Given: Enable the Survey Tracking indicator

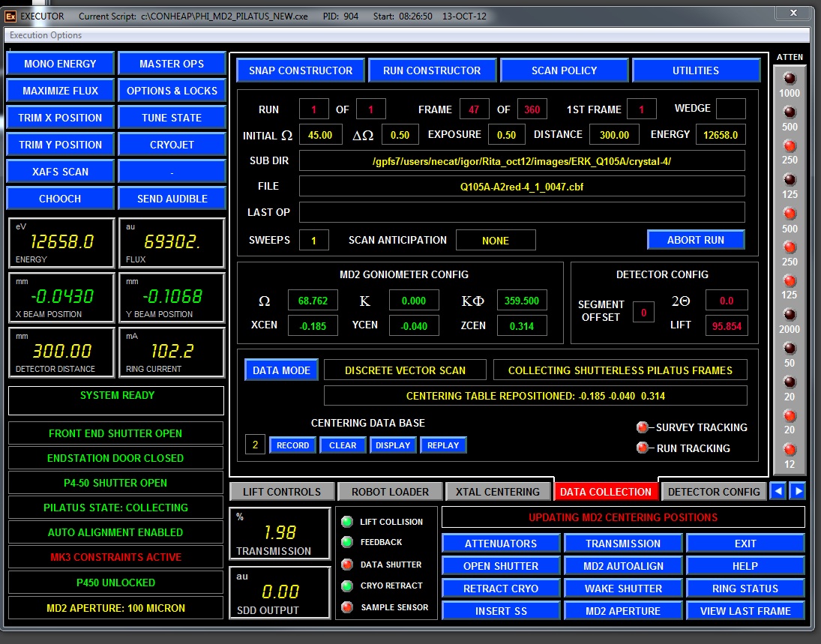Looking at the screenshot, I should click(x=643, y=427).
